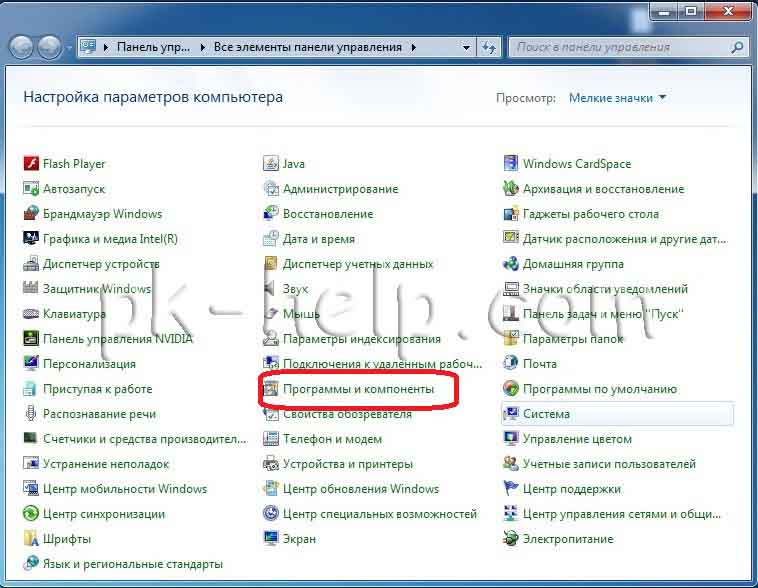This screenshot has height=588, width=758.
Task: Open Программы и компоненты link
Action: [358, 389]
